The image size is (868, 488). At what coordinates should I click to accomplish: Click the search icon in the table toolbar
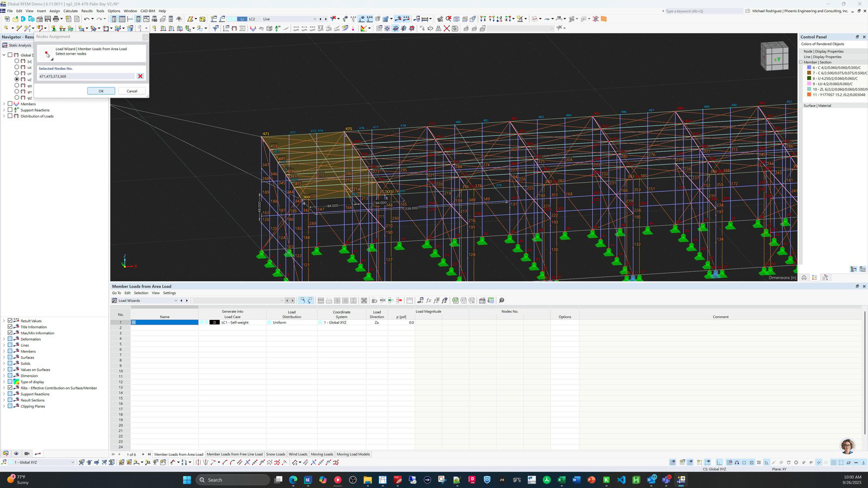tap(501, 300)
